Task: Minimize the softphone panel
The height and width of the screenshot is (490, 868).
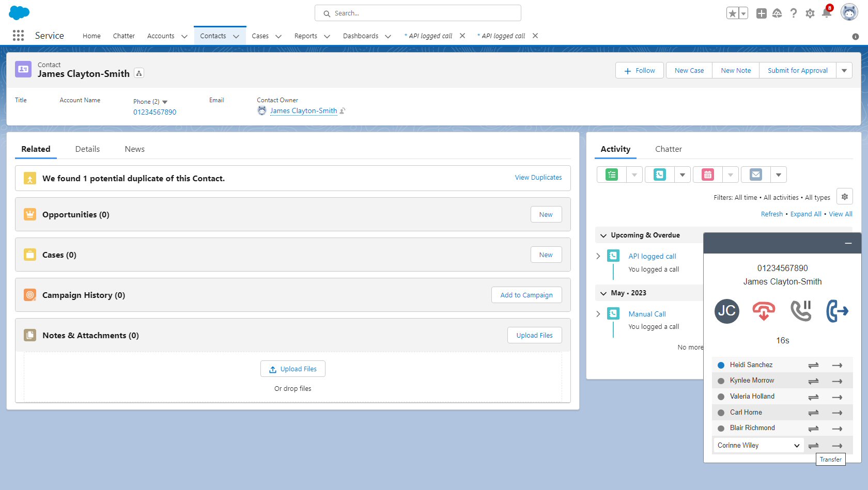Action: (x=848, y=243)
